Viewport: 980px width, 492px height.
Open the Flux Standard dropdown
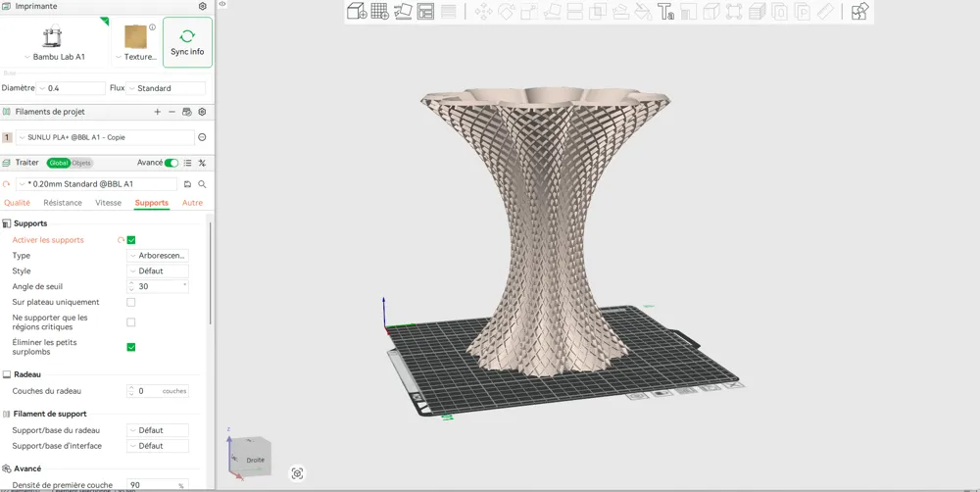[x=166, y=88]
